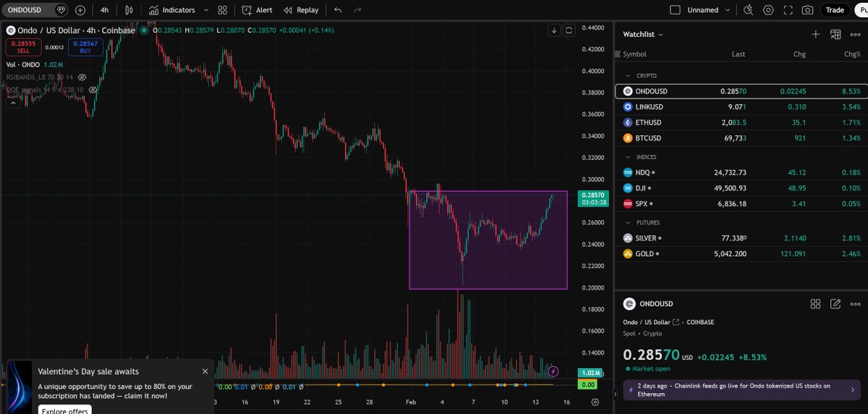Image resolution: width=868 pixels, height=414 pixels.
Task: Select DJI index in the watchlist
Action: [741, 188]
